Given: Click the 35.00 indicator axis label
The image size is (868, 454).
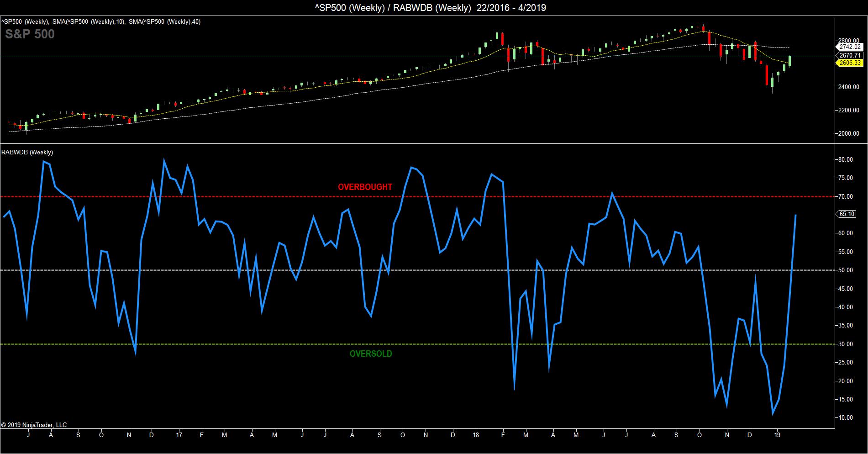Looking at the screenshot, I should pyautogui.click(x=846, y=325).
